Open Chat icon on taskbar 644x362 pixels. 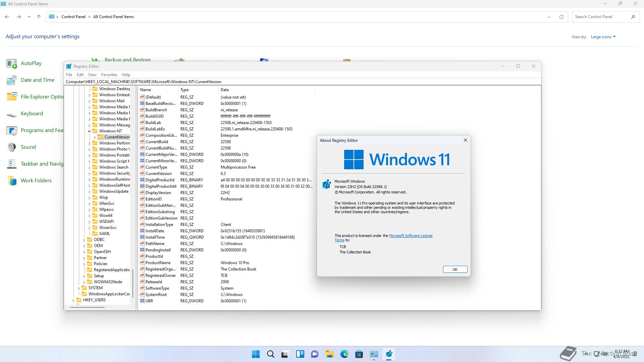315,354
